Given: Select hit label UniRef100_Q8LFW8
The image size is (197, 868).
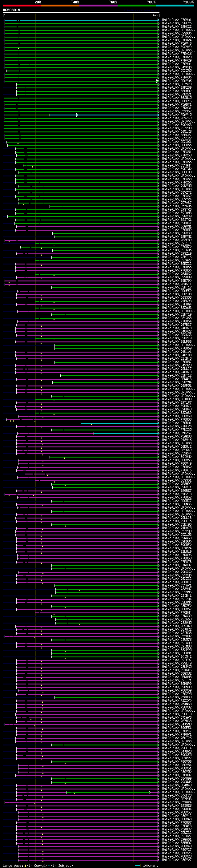Looking at the screenshot, I should (x=176, y=172).
